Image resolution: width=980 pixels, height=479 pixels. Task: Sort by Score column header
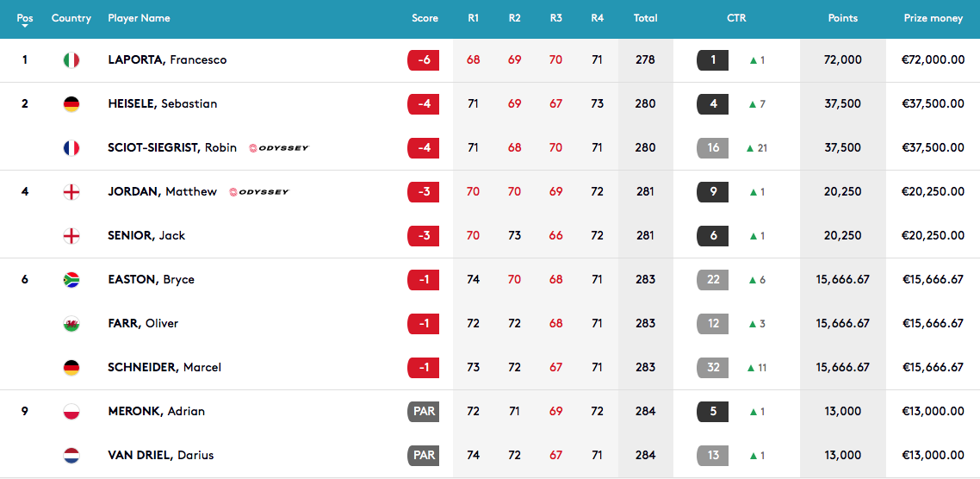pyautogui.click(x=425, y=18)
